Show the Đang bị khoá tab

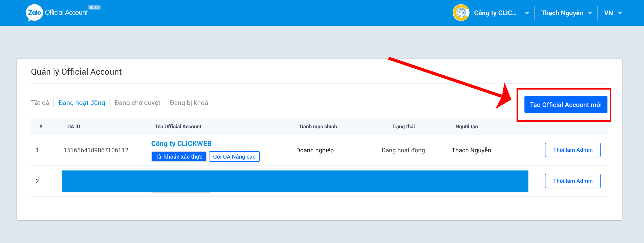(189, 103)
